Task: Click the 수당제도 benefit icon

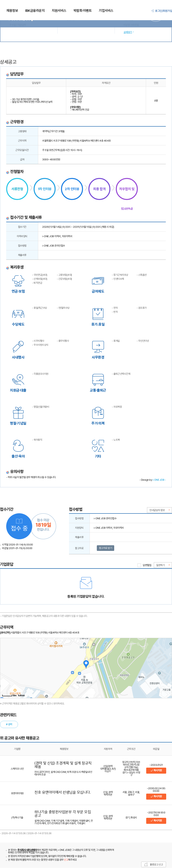Action: tap(18, 314)
